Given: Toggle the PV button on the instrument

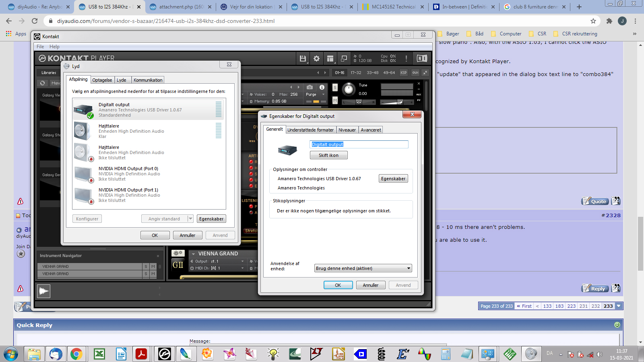Looking at the screenshot, I should pyautogui.click(x=419, y=100).
